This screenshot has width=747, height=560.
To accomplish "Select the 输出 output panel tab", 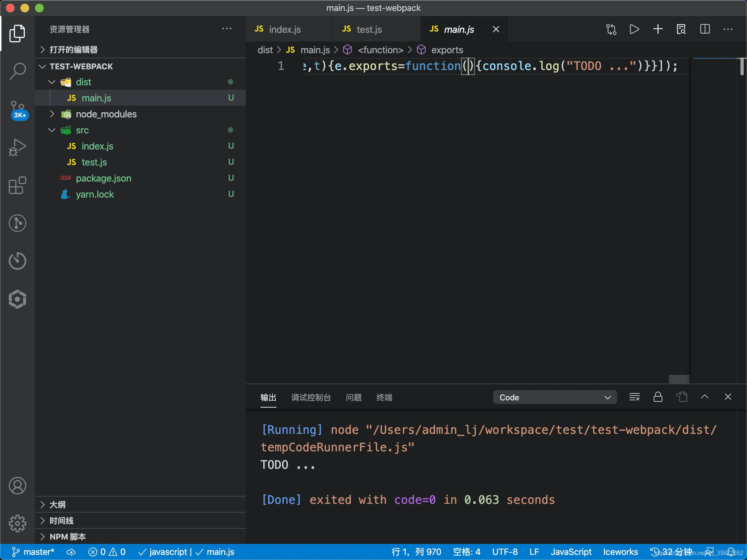I will (x=268, y=397).
